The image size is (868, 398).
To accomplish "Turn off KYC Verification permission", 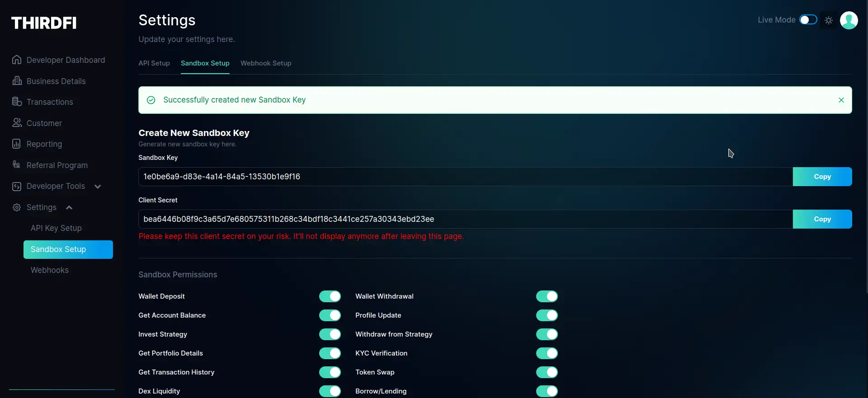I will click(x=547, y=353).
